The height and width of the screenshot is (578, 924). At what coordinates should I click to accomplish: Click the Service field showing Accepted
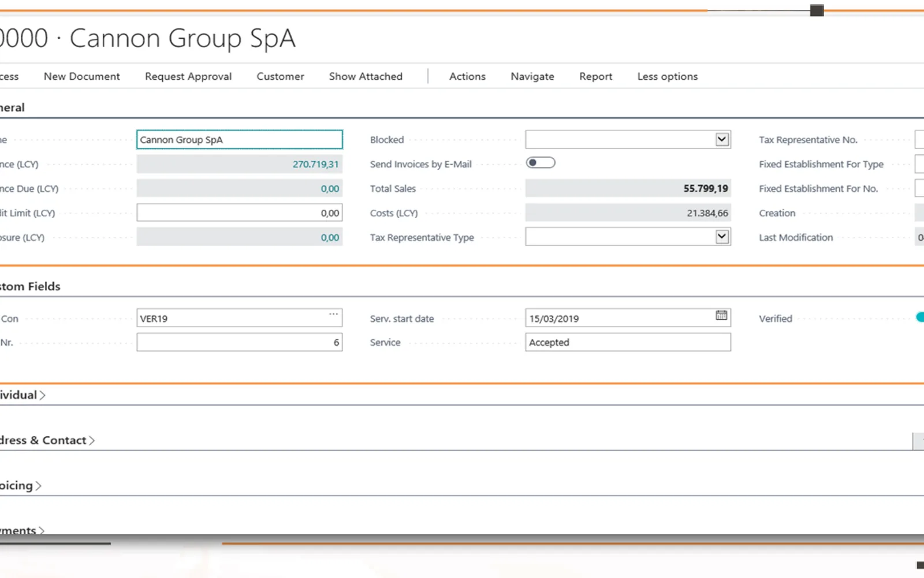click(x=628, y=342)
